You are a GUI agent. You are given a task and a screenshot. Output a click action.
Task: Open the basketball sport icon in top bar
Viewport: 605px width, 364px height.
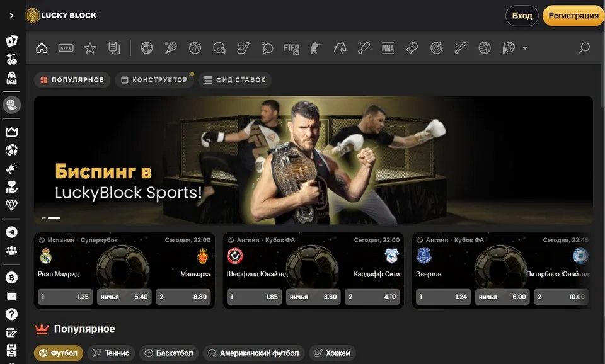(195, 48)
